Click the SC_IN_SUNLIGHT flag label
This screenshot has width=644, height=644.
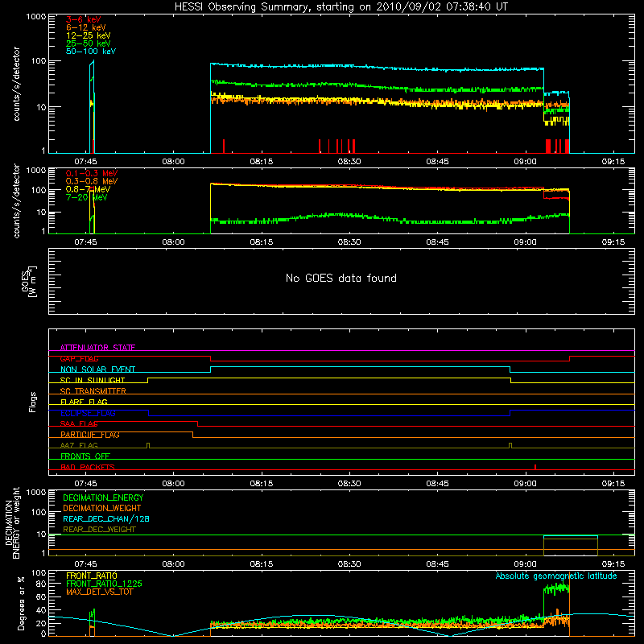tap(93, 380)
